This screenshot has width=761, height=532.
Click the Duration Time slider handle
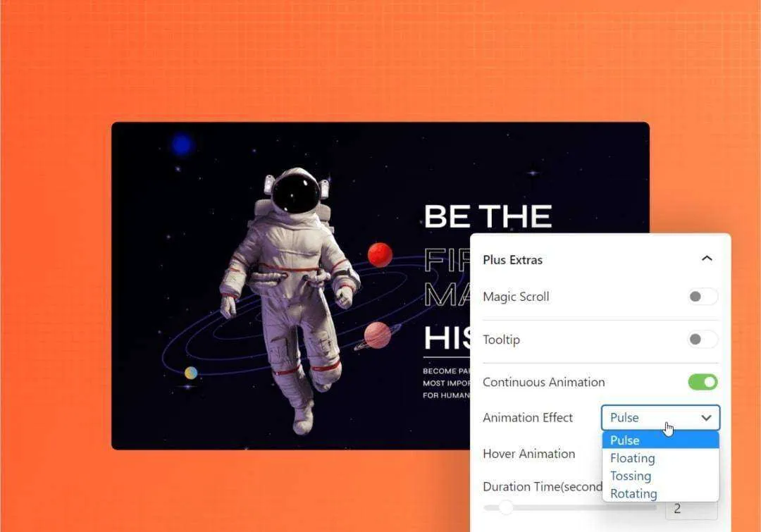pyautogui.click(x=506, y=507)
